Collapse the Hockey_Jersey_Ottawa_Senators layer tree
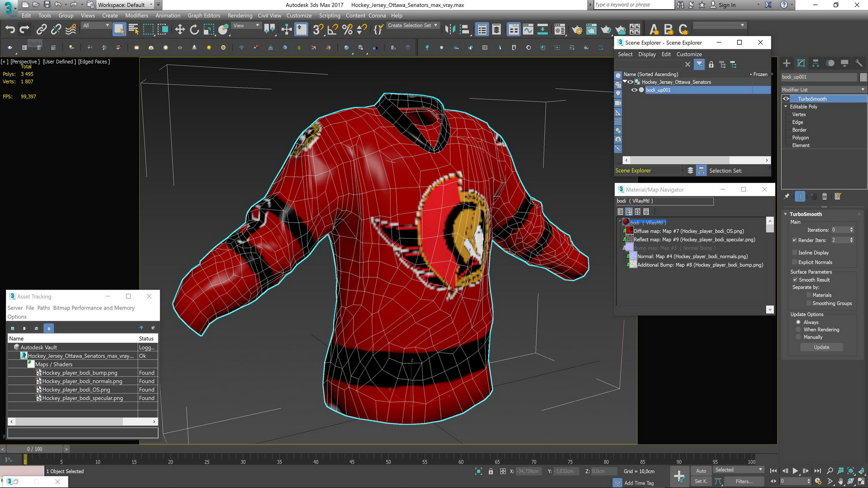868x488 pixels. click(x=625, y=82)
